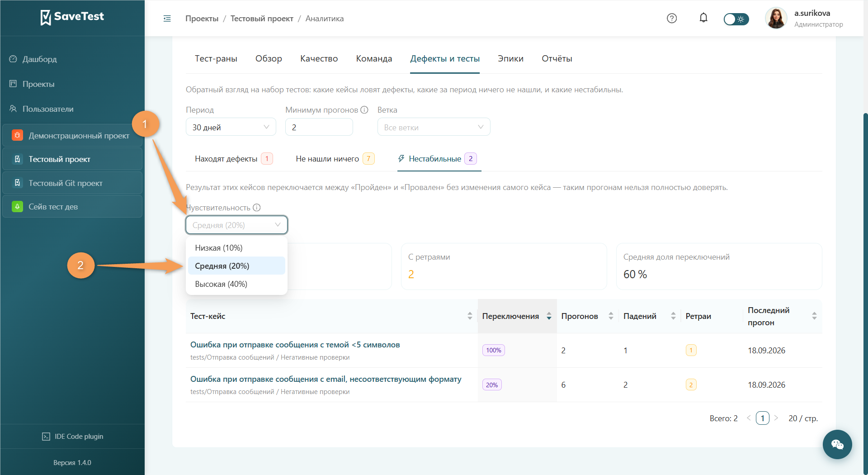Select Сейв тест дев project

pos(72,207)
